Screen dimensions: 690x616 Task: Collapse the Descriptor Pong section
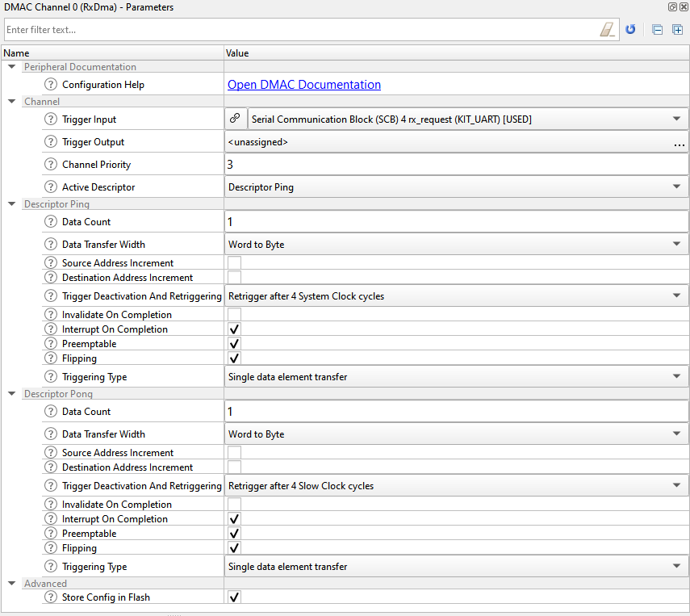12,393
